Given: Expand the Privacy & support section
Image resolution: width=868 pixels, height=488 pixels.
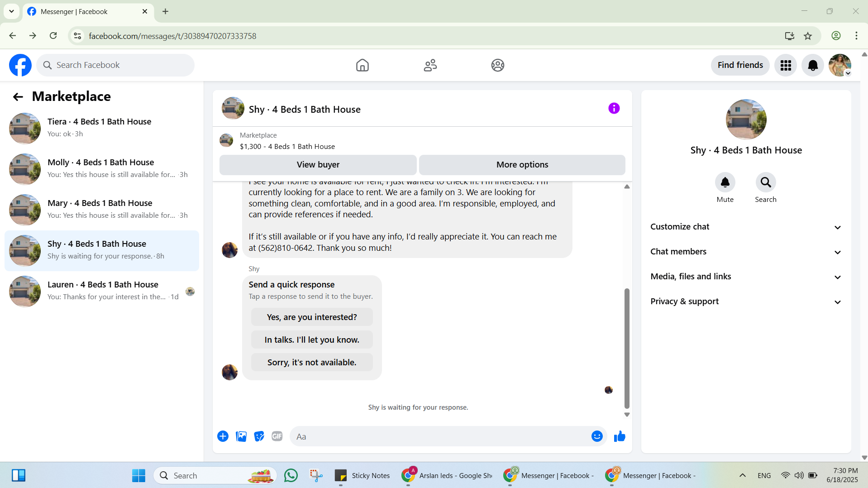Looking at the screenshot, I should pos(746,301).
